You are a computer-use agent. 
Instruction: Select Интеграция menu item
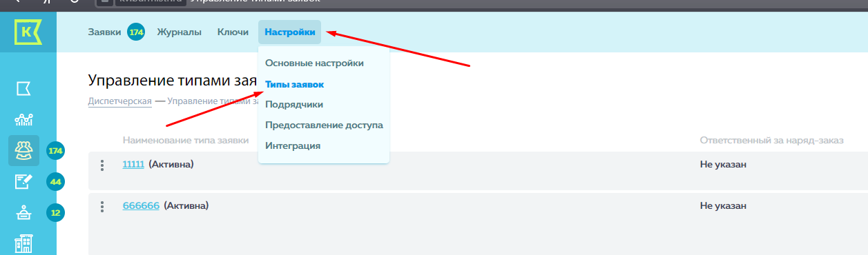coord(293,145)
